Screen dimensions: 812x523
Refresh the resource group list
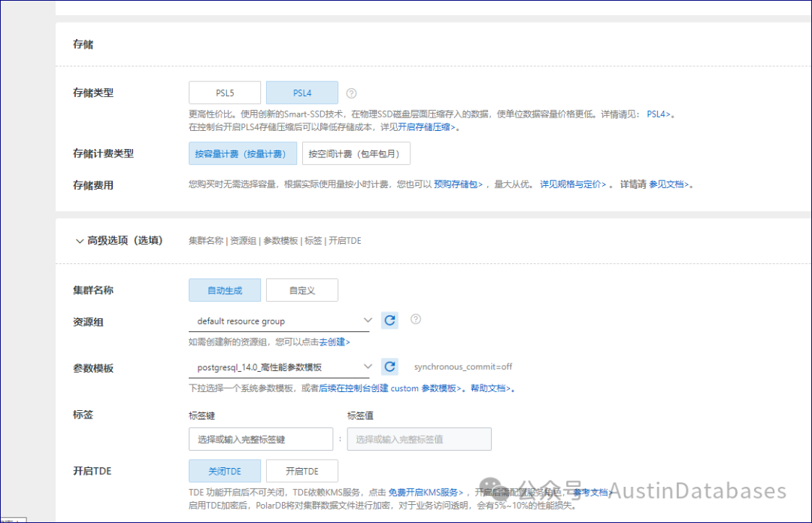point(390,321)
